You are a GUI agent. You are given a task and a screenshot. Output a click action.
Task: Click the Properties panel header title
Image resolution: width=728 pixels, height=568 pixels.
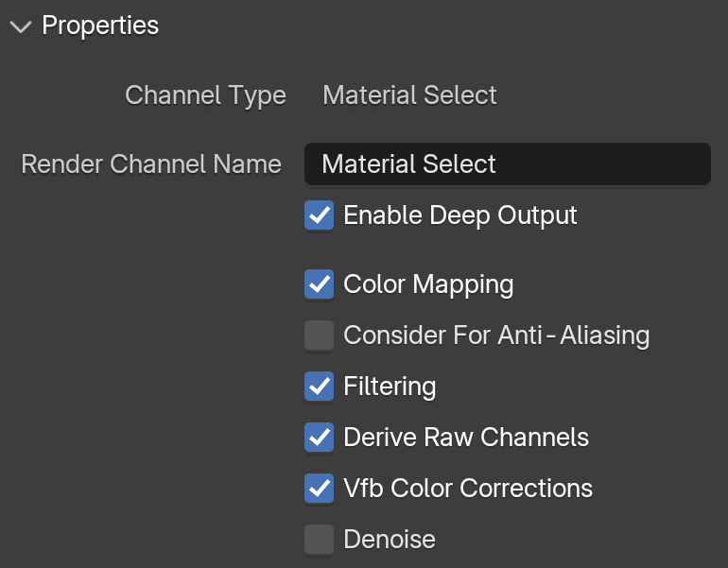pyautogui.click(x=100, y=26)
